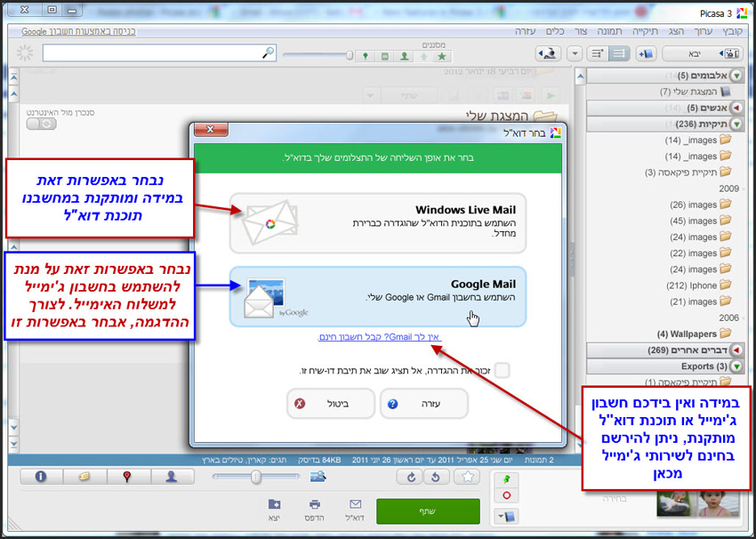Open the properties info panel
The width and height of the screenshot is (756, 539).
(41, 477)
